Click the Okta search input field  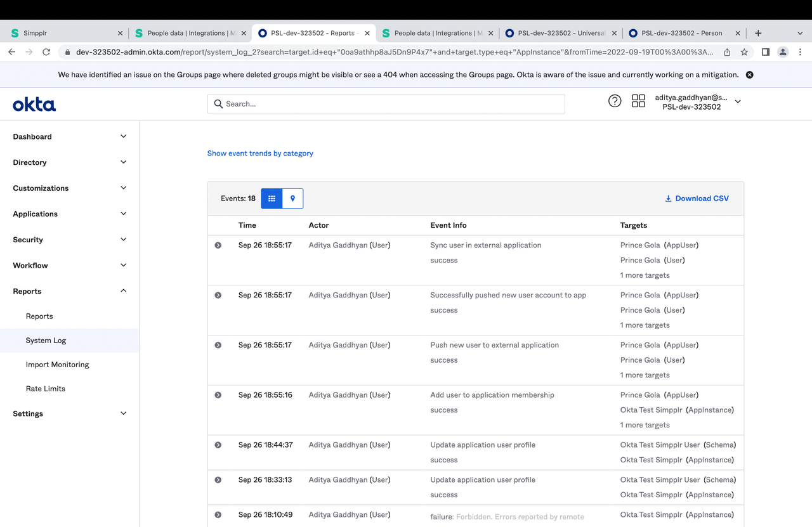(386, 104)
